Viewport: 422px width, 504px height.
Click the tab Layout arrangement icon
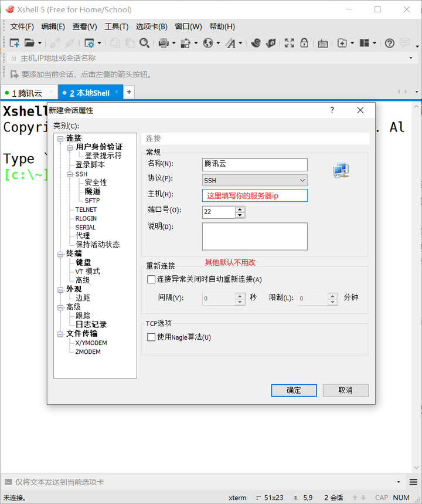(x=364, y=43)
